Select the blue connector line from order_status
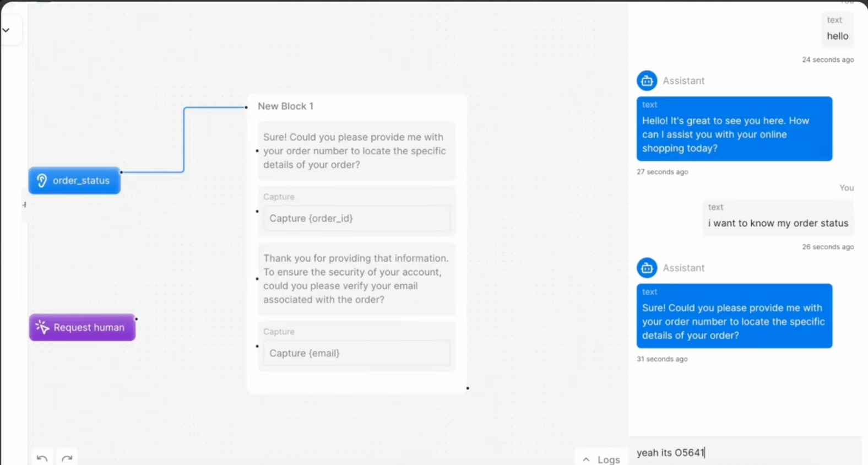 tap(184, 139)
